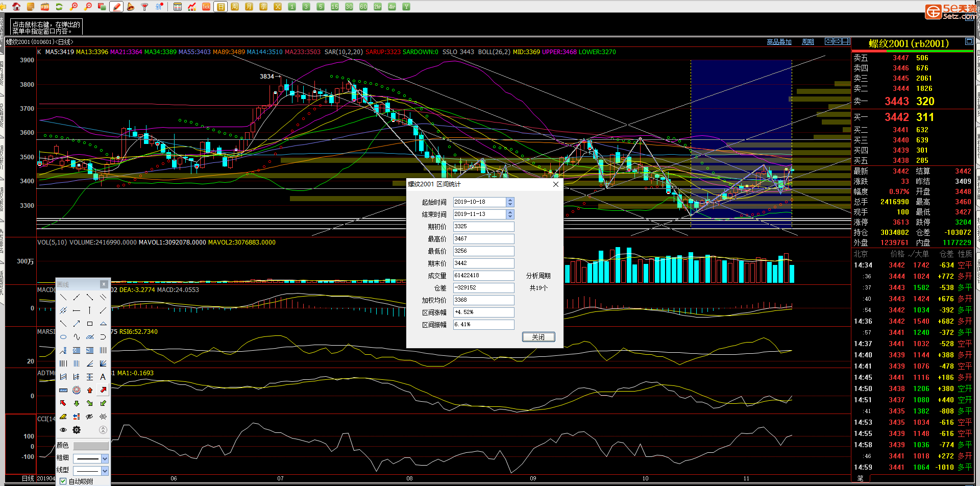This screenshot has height=486, width=980.
Task: Click the 卖一 price 3443
Action: pos(897,101)
